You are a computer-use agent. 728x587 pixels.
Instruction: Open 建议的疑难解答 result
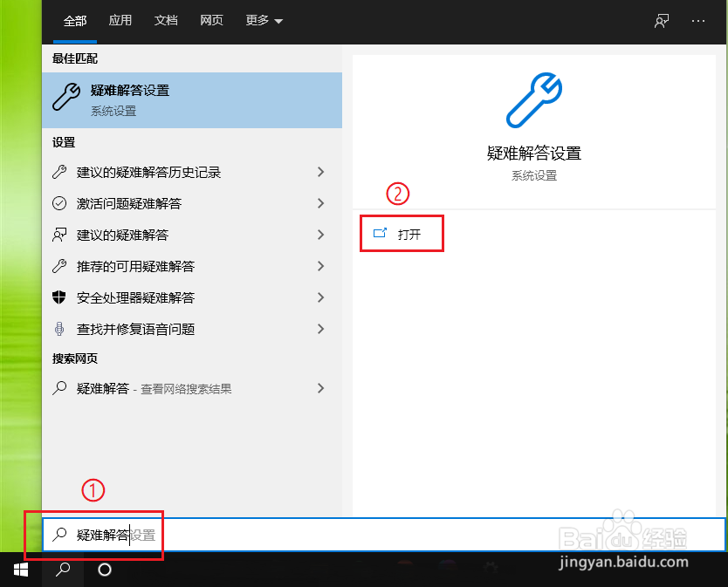point(192,235)
